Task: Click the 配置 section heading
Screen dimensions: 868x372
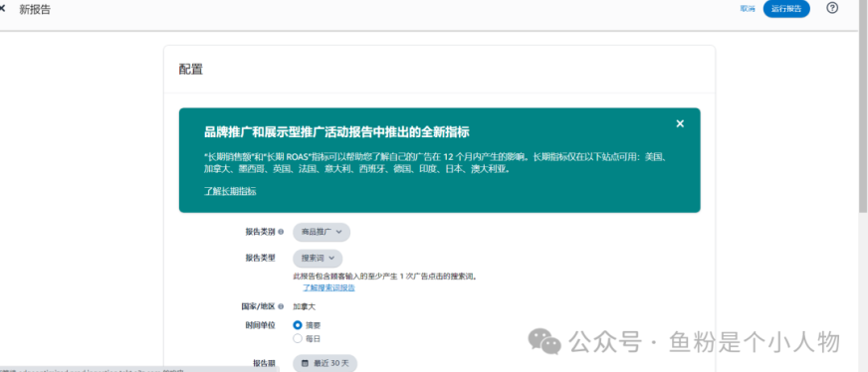Action: (191, 70)
